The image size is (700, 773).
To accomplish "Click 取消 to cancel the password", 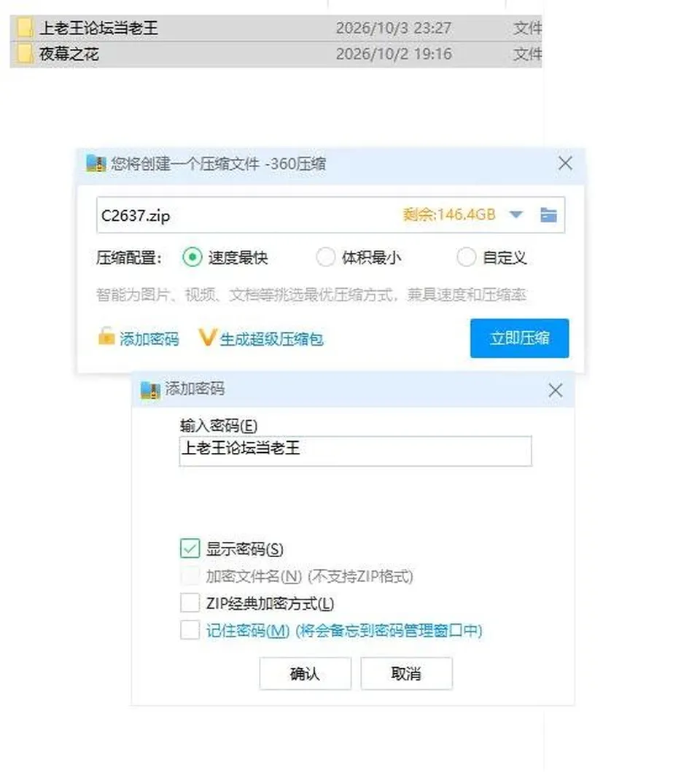I will pos(406,673).
